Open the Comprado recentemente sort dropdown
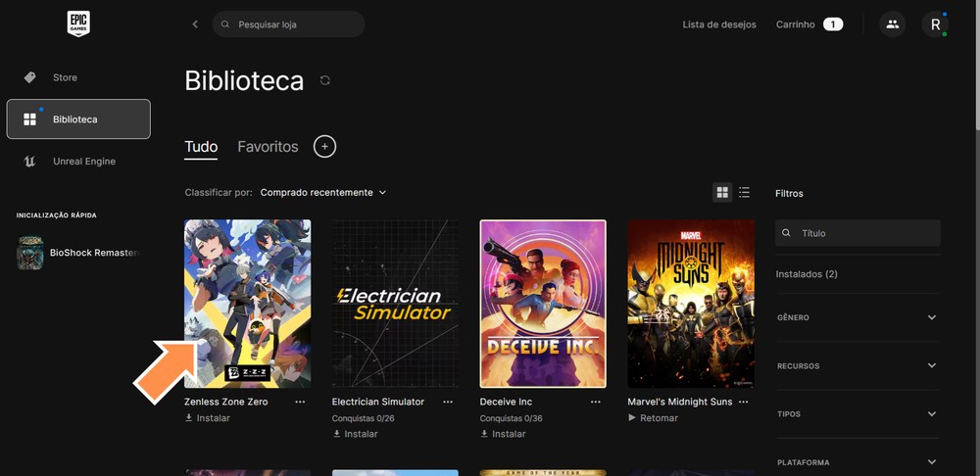Image resolution: width=980 pixels, height=476 pixels. (323, 192)
